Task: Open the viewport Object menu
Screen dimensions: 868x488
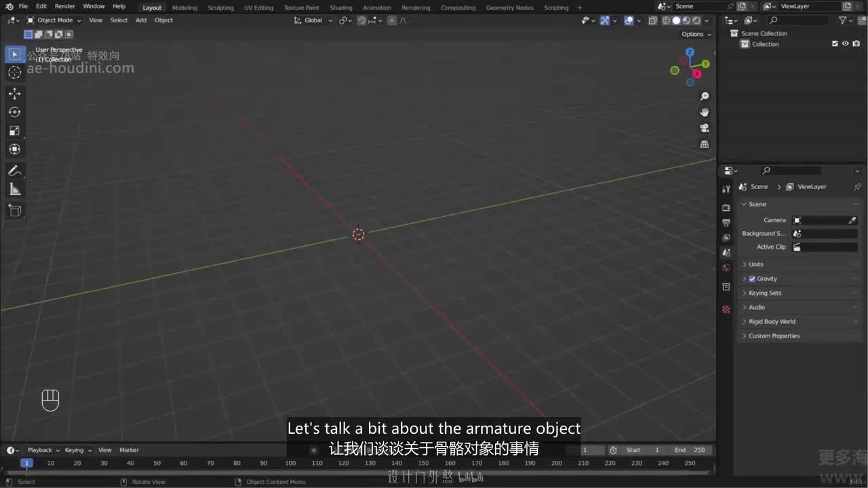Action: pos(163,20)
